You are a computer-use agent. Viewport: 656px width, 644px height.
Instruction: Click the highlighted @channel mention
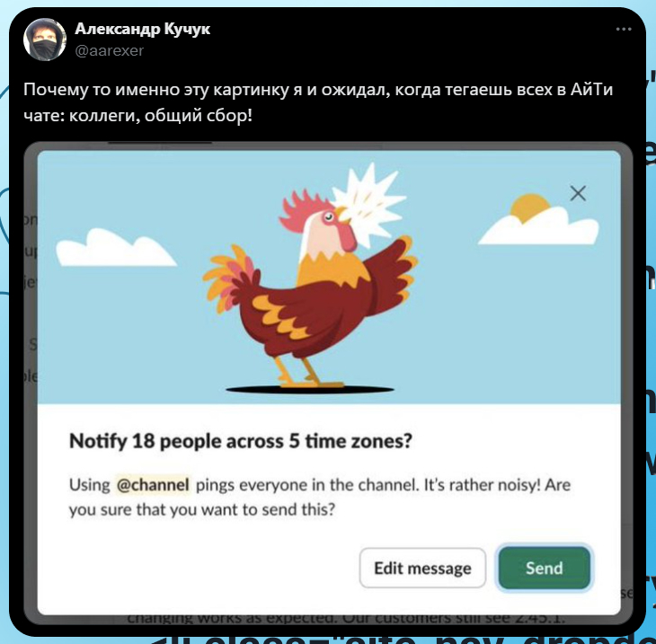click(x=153, y=485)
